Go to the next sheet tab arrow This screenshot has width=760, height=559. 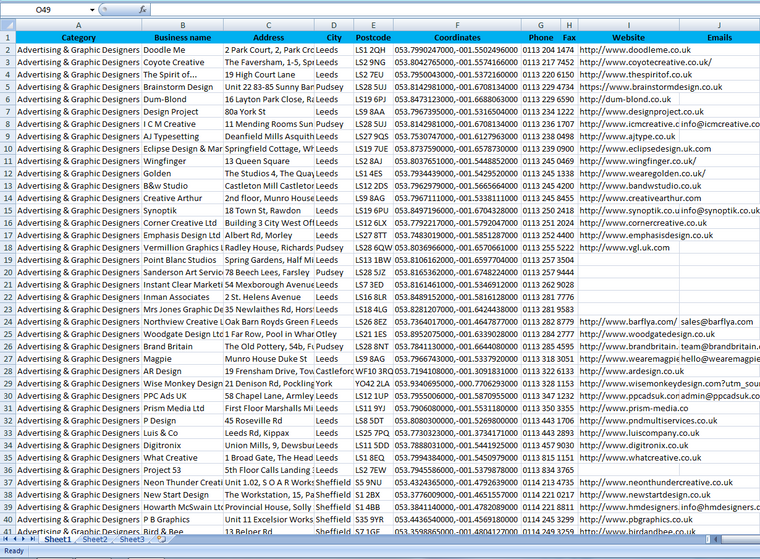23,539
